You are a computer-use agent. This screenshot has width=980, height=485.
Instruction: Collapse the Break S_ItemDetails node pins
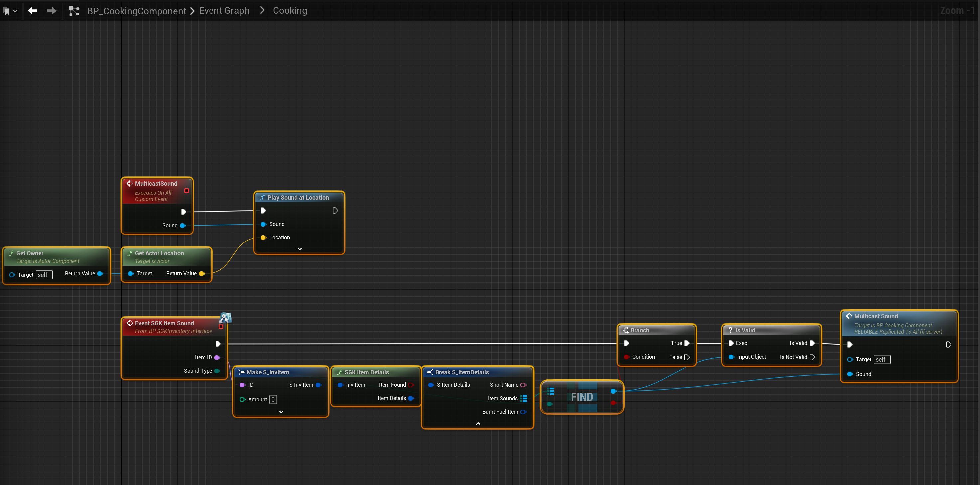pyautogui.click(x=478, y=423)
